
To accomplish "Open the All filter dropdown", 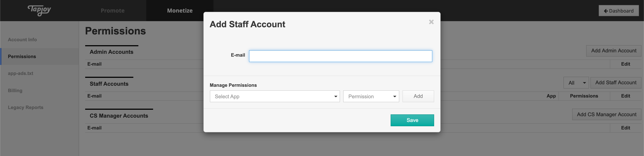I will pos(576,83).
